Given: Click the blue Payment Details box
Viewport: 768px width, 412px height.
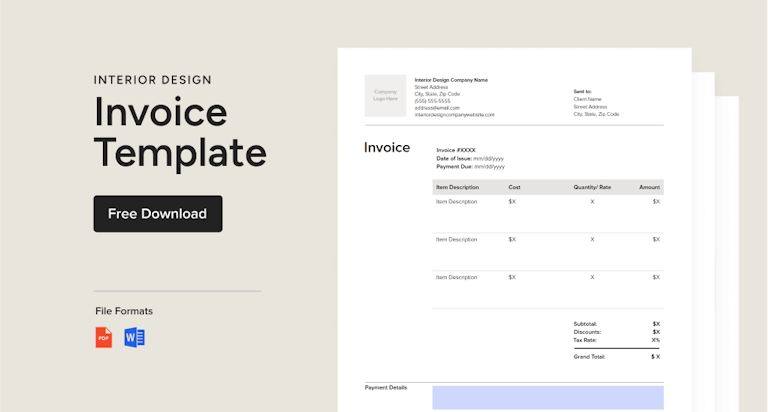Looking at the screenshot, I should tap(547, 397).
